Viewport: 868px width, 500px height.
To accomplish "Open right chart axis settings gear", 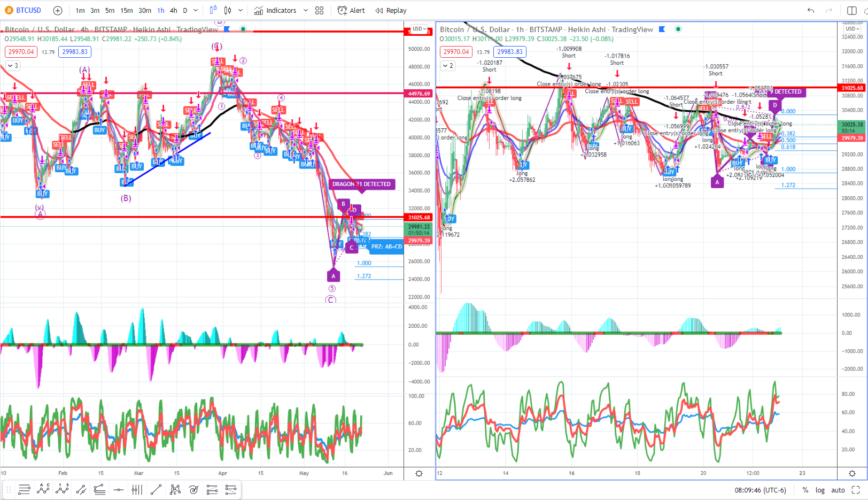I will pyautogui.click(x=852, y=473).
